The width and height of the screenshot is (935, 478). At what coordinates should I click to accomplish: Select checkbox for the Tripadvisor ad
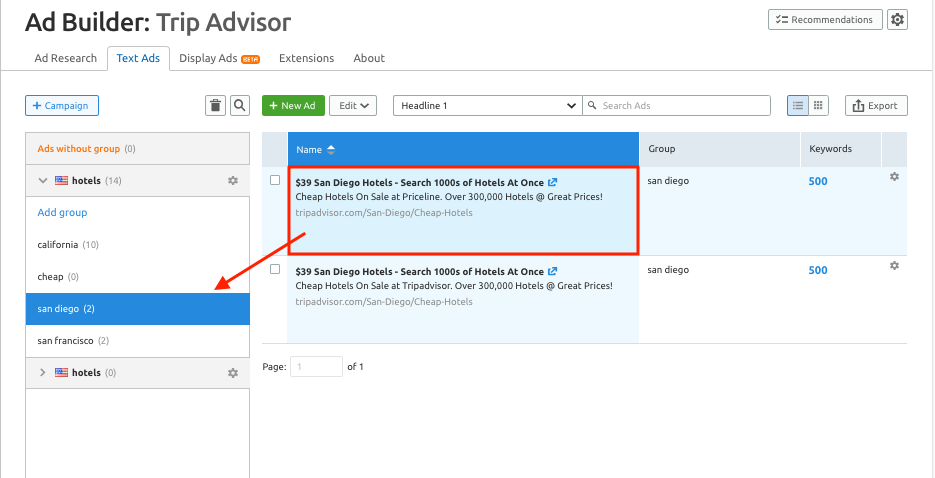[x=275, y=269]
